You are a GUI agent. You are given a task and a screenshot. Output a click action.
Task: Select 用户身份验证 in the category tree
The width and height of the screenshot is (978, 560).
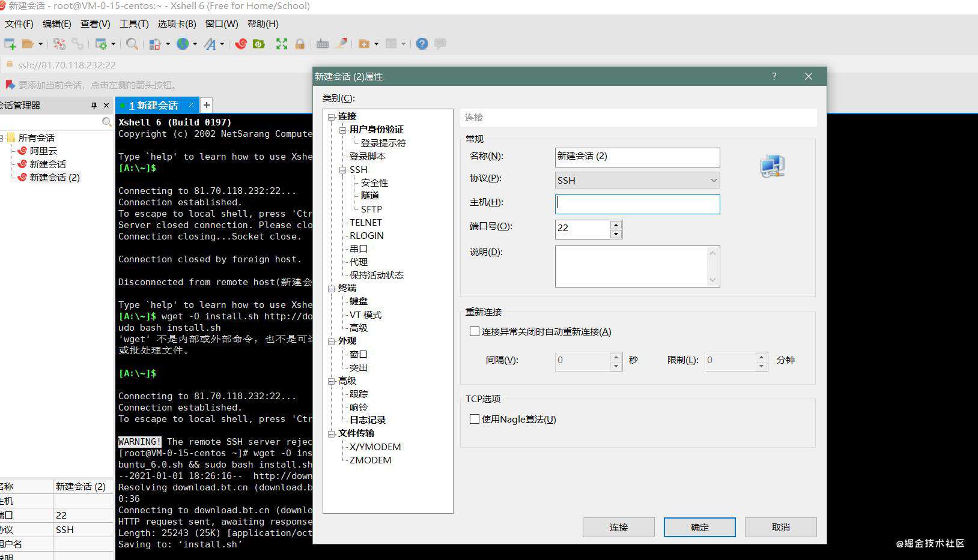pos(377,130)
